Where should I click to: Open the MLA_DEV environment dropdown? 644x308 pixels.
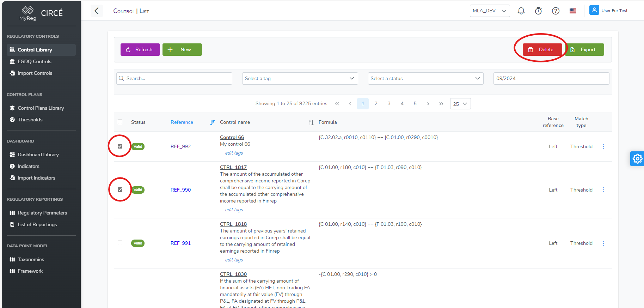489,11
